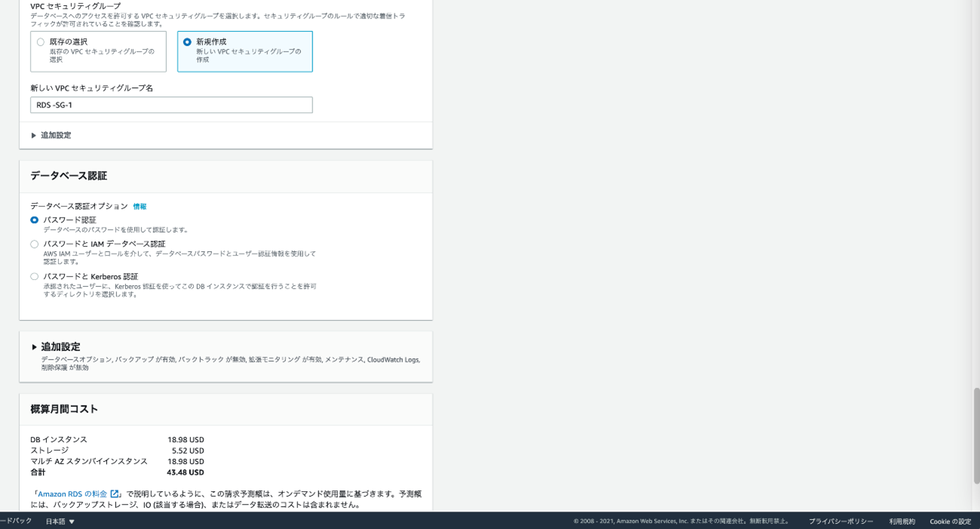The height and width of the screenshot is (529, 980).
Task: Click the arrow icon next to 日本語
Action: click(72, 521)
